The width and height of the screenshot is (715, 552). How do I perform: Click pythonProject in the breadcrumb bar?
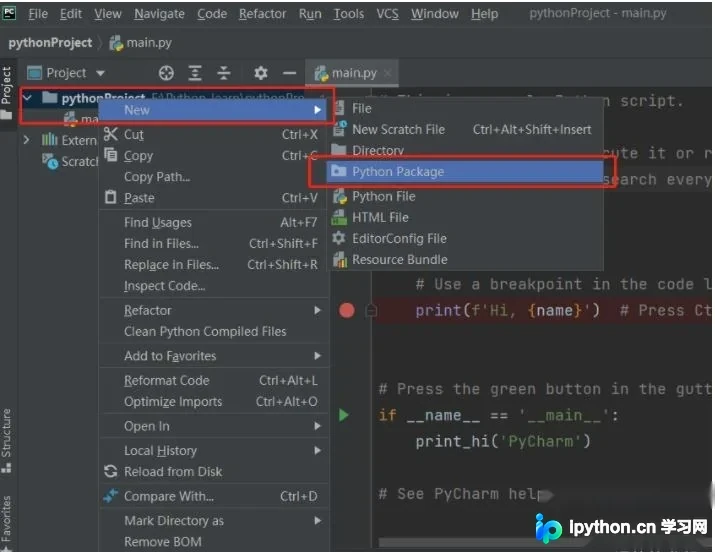50,42
